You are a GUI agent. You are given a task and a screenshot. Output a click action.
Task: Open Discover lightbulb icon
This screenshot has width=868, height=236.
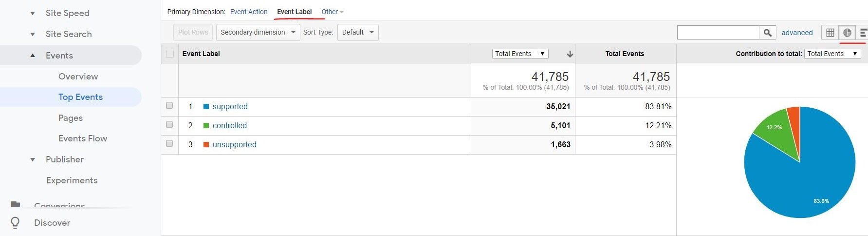click(15, 223)
